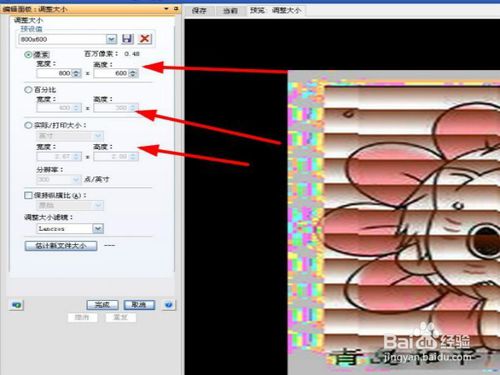Open the Lanczos resize filter dropdown
This screenshot has height=375, width=500.
click(98, 228)
